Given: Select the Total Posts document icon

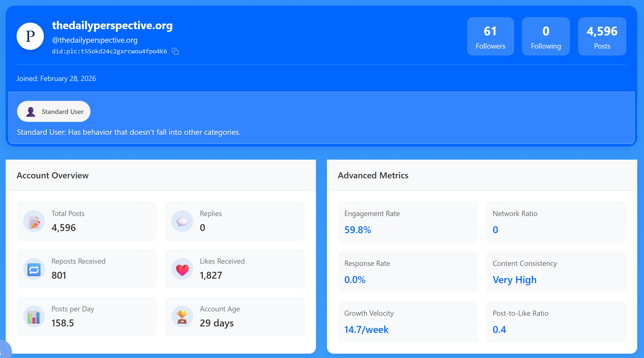Looking at the screenshot, I should tap(34, 221).
